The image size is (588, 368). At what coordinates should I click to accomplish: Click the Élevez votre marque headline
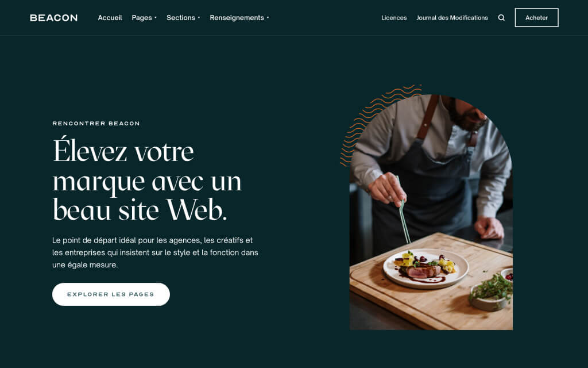147,180
